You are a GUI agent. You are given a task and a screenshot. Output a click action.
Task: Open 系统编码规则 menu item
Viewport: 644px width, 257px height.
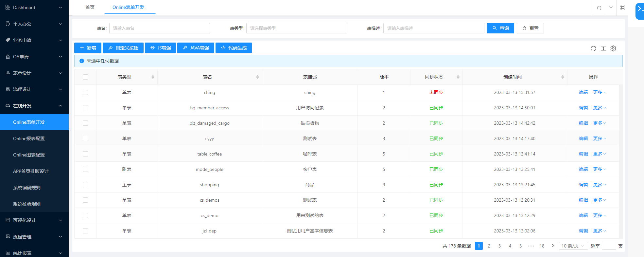point(34,188)
